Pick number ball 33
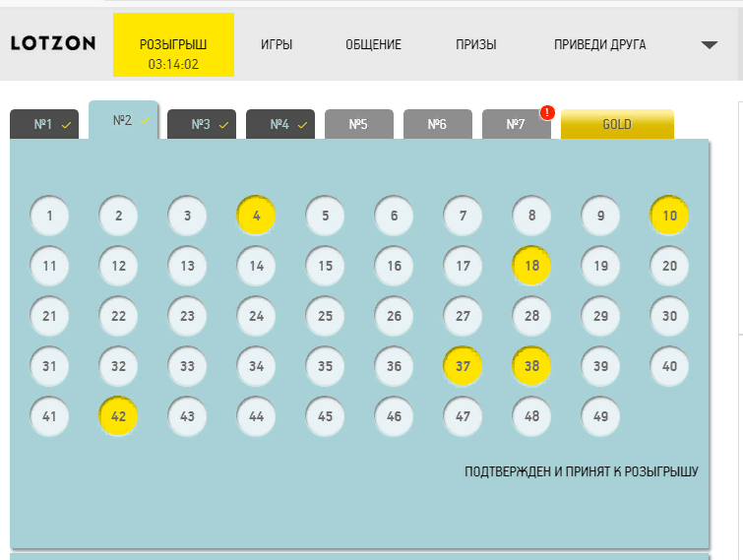This screenshot has width=743, height=560. [187, 366]
